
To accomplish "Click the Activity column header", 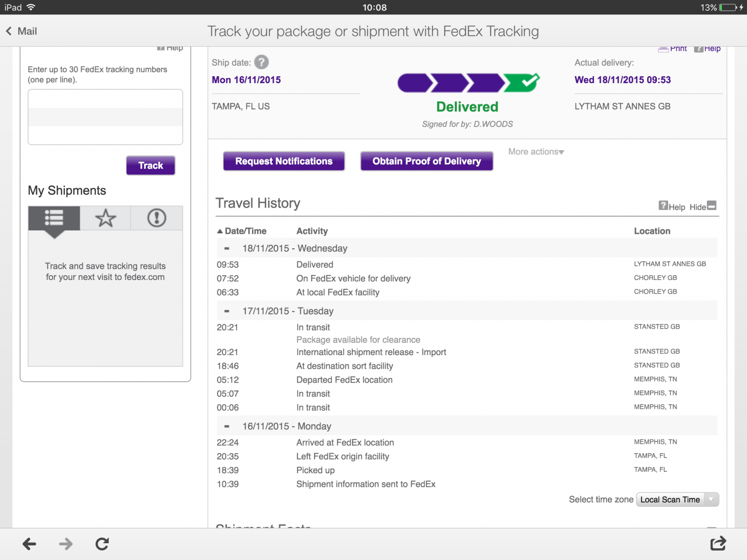I will click(x=312, y=231).
